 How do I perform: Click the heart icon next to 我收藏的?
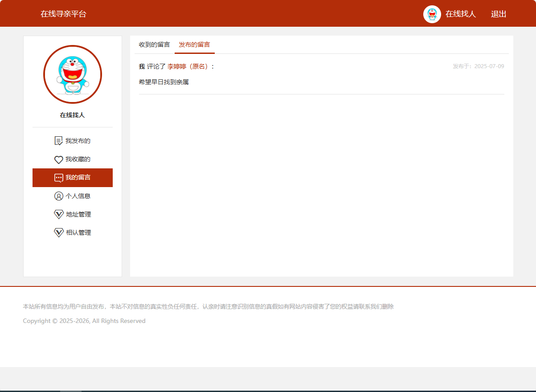tap(58, 159)
